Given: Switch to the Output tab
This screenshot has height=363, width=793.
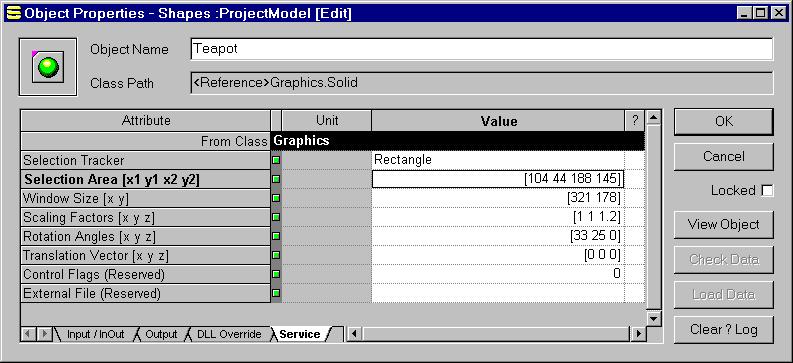Looking at the screenshot, I should tap(161, 334).
